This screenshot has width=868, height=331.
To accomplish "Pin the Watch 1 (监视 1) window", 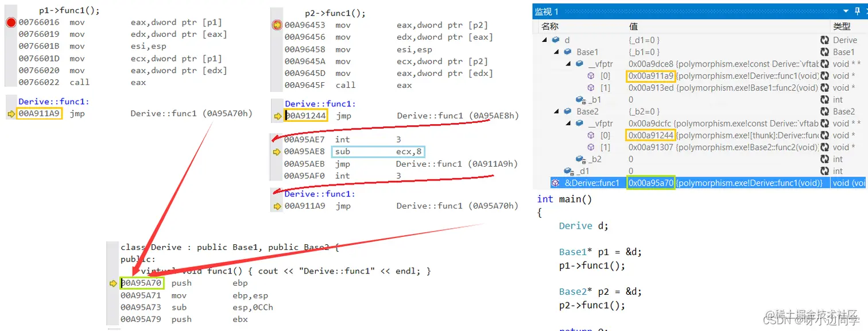I will (857, 11).
